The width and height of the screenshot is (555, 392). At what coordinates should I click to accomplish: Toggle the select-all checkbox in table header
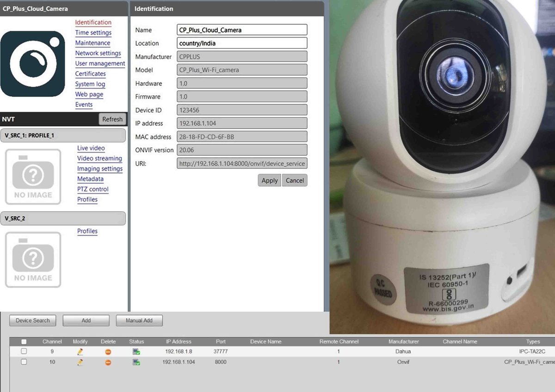click(x=24, y=342)
